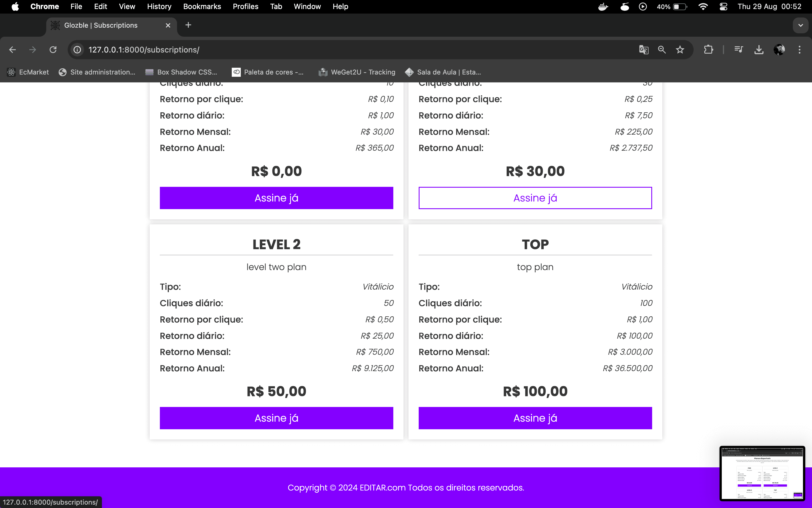Open the Google Translate icon
Viewport: 812px width, 508px height.
click(644, 50)
